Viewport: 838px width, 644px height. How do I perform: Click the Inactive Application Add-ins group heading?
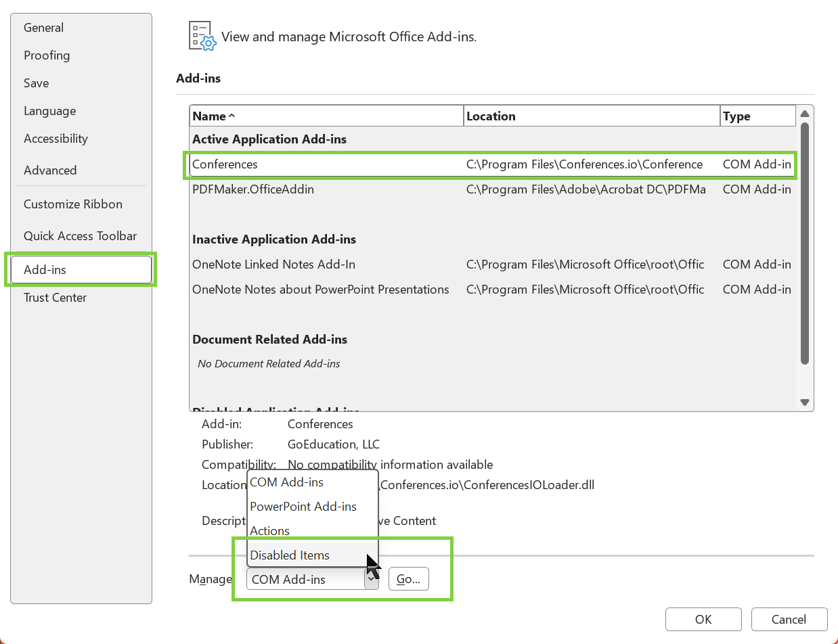274,239
